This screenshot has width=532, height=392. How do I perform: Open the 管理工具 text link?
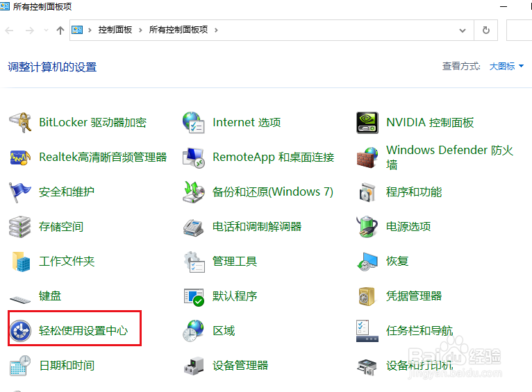(235, 262)
